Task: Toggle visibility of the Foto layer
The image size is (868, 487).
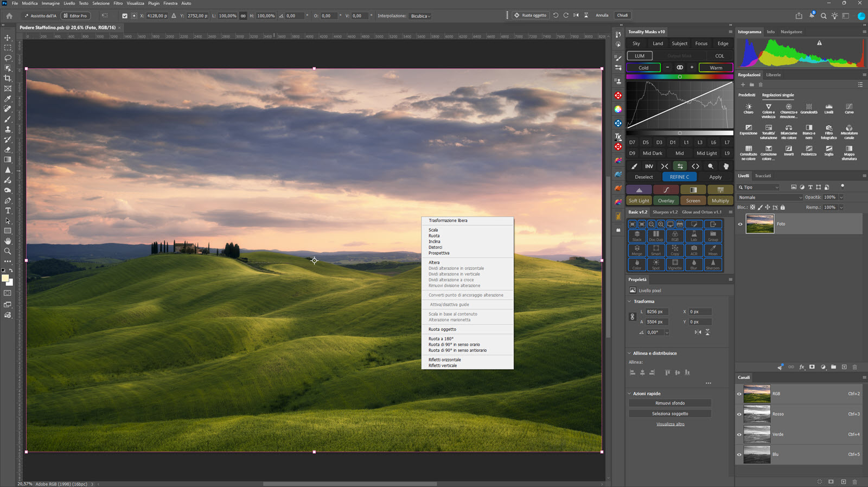Action: [x=740, y=224]
